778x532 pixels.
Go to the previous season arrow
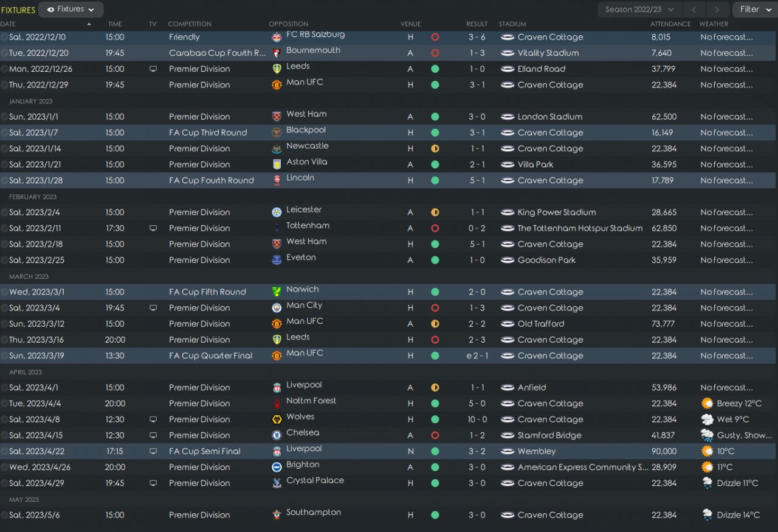click(694, 10)
